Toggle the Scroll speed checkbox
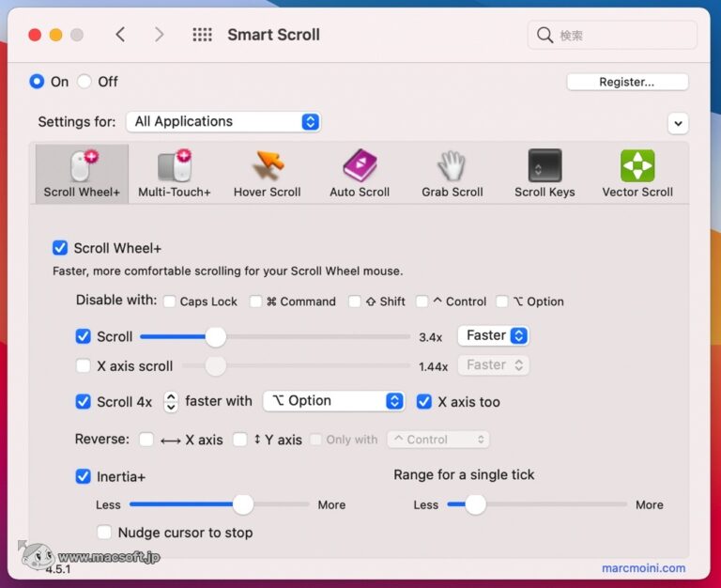The height and width of the screenshot is (588, 721). coord(84,336)
